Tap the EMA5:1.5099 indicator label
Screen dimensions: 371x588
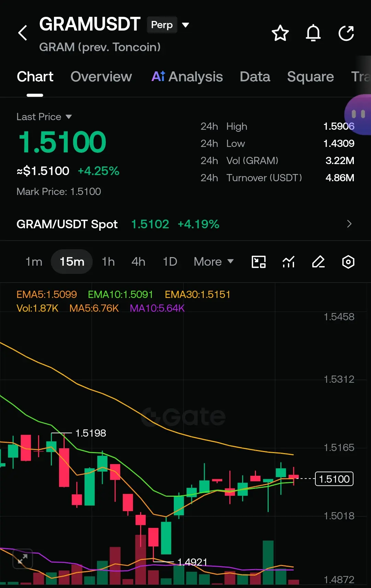pyautogui.click(x=47, y=295)
